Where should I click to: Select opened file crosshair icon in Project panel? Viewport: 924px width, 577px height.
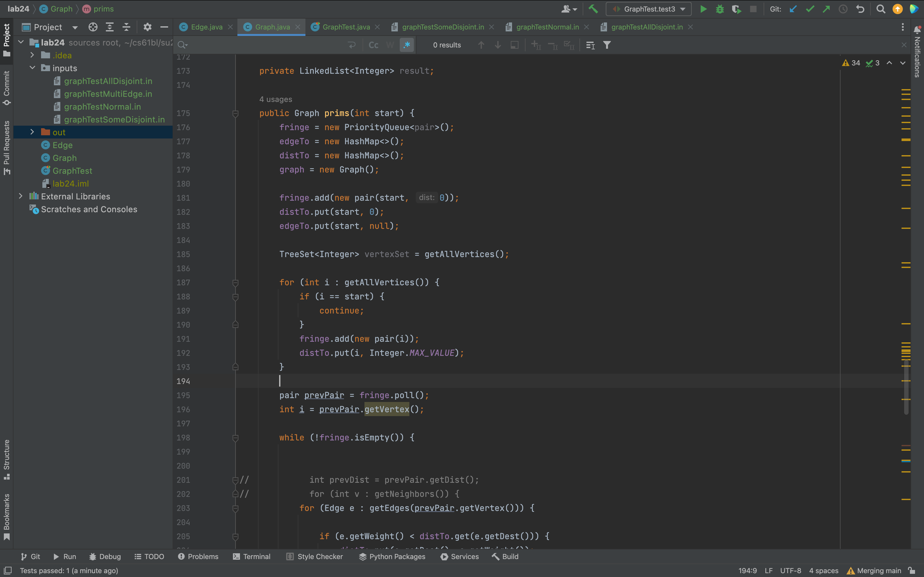[93, 27]
